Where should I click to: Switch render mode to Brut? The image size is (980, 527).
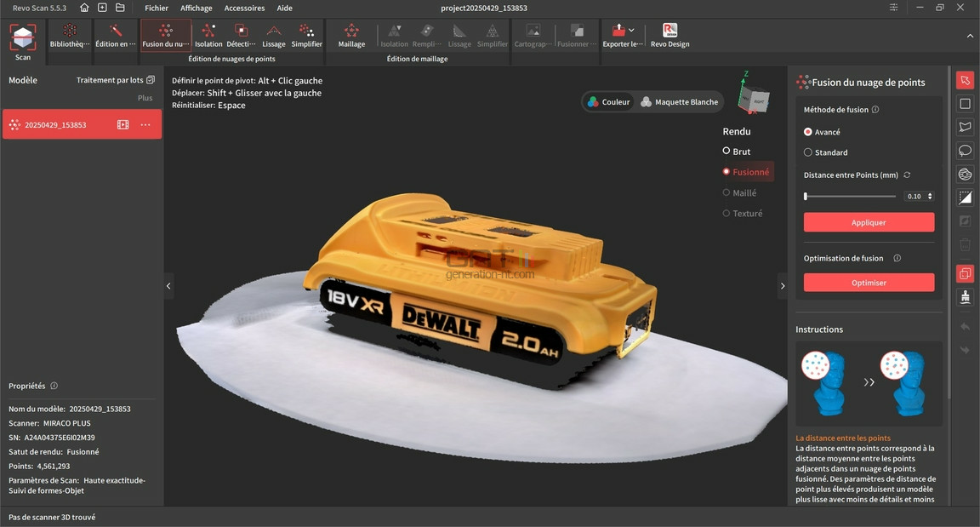[x=736, y=152]
